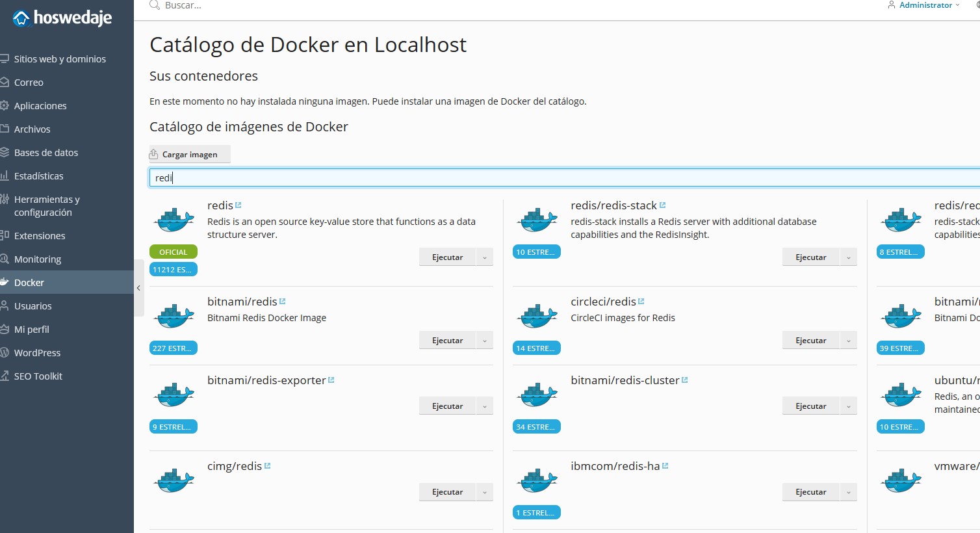
Task: Click the Extensiones sidebar icon
Action: pos(4,235)
